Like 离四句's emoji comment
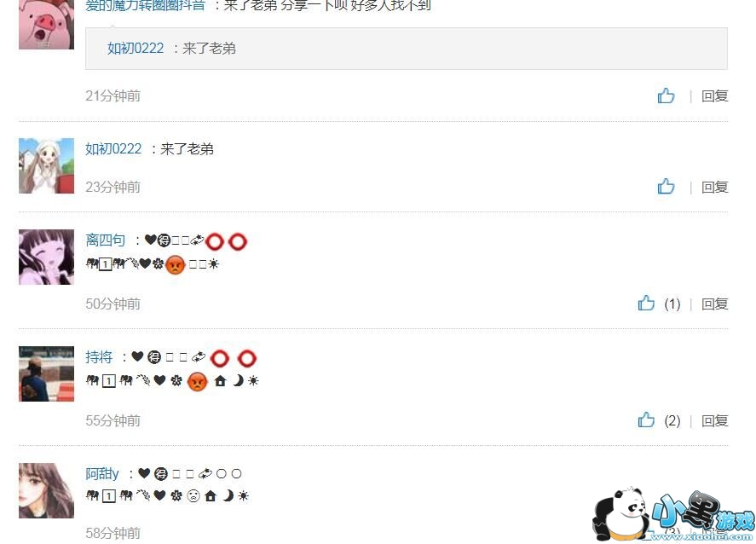The height and width of the screenshot is (544, 756). coord(646,303)
